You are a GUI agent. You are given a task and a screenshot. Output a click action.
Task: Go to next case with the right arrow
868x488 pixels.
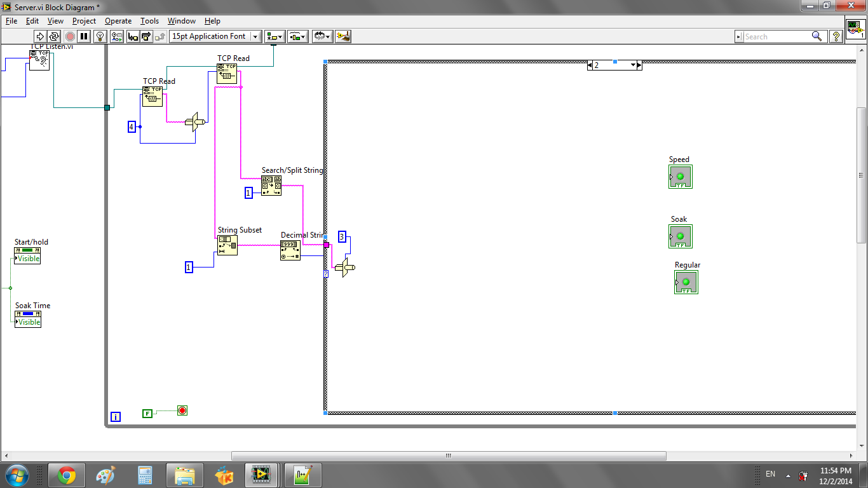[639, 65]
